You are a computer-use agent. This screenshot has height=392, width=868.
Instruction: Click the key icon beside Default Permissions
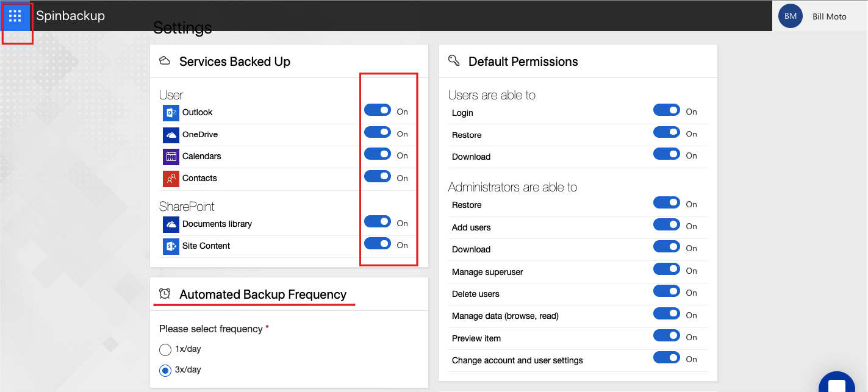pyautogui.click(x=454, y=60)
